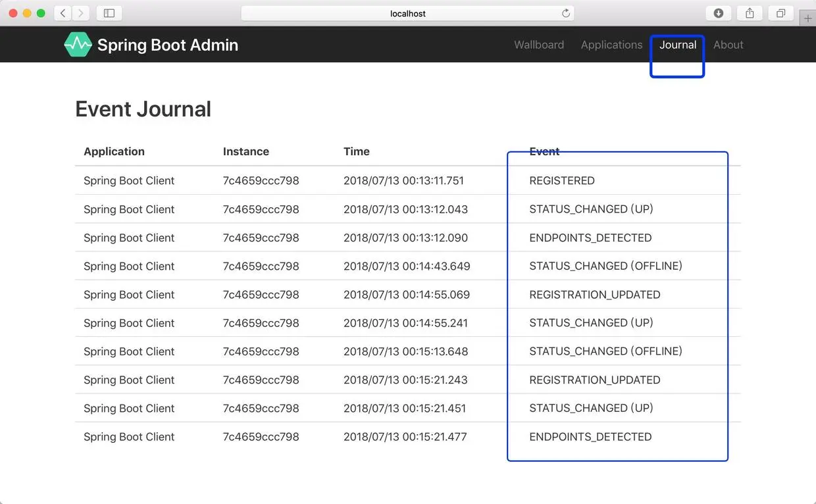Select STATUS_CHANGED (UP) at 00:15:21.451
This screenshot has width=816, height=504.
pos(407,408)
